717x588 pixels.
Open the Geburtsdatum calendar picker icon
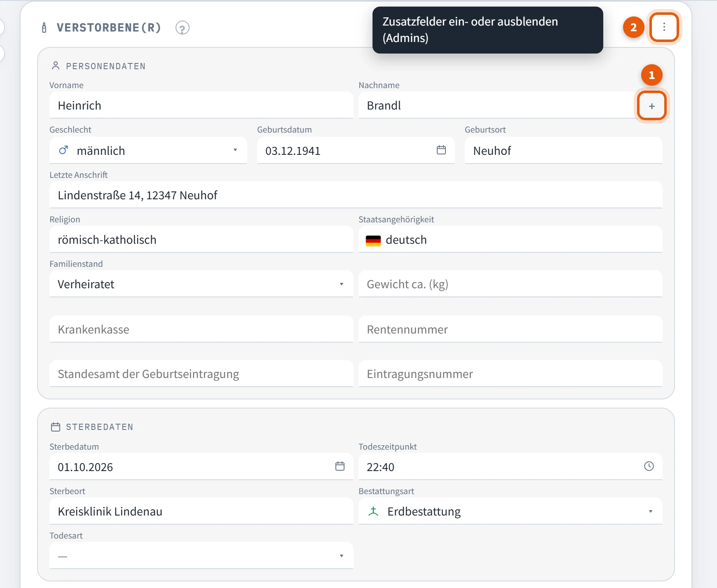(441, 150)
